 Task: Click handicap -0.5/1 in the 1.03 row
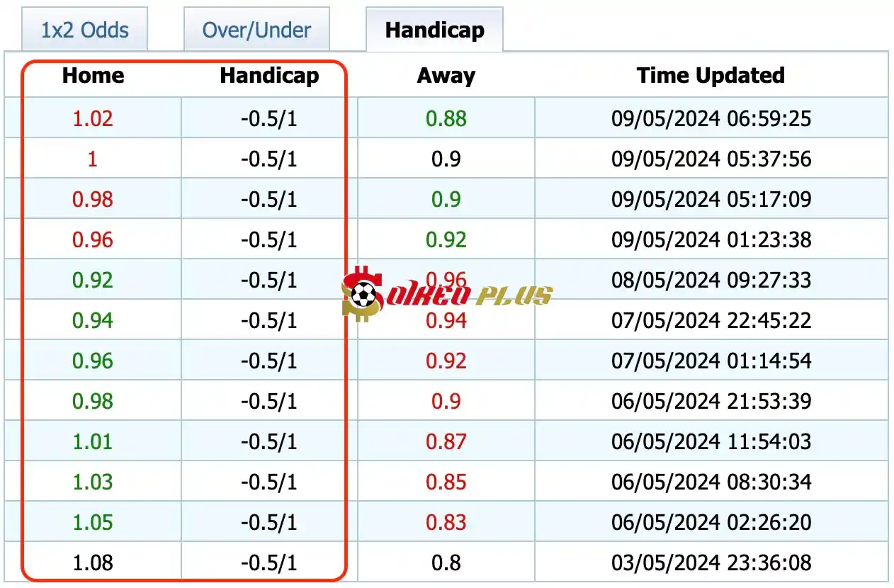click(x=269, y=482)
